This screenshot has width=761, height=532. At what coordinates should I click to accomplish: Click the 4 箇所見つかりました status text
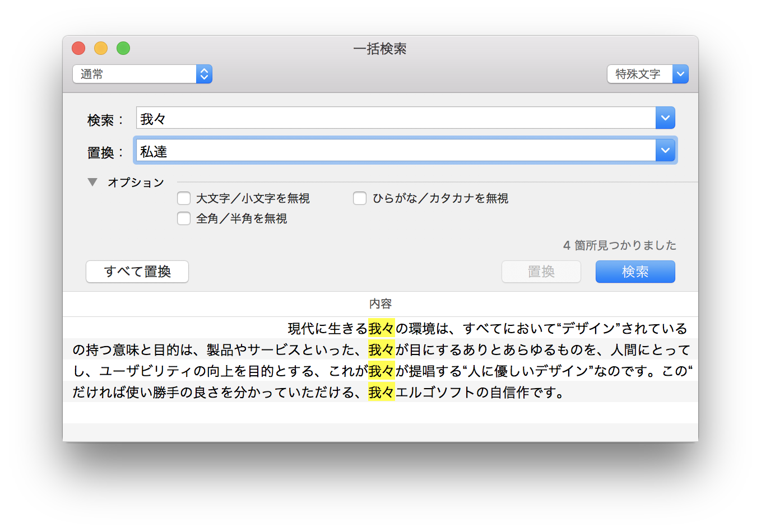pos(620,245)
